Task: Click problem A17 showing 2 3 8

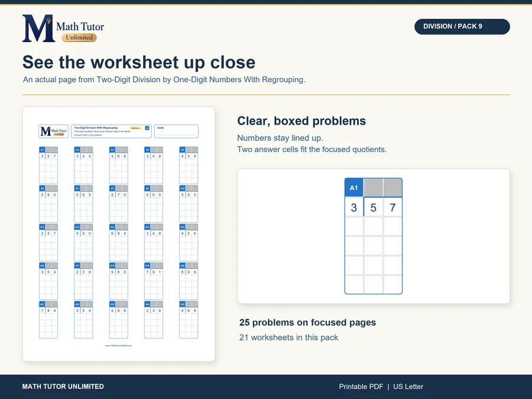Action: (x=83, y=281)
